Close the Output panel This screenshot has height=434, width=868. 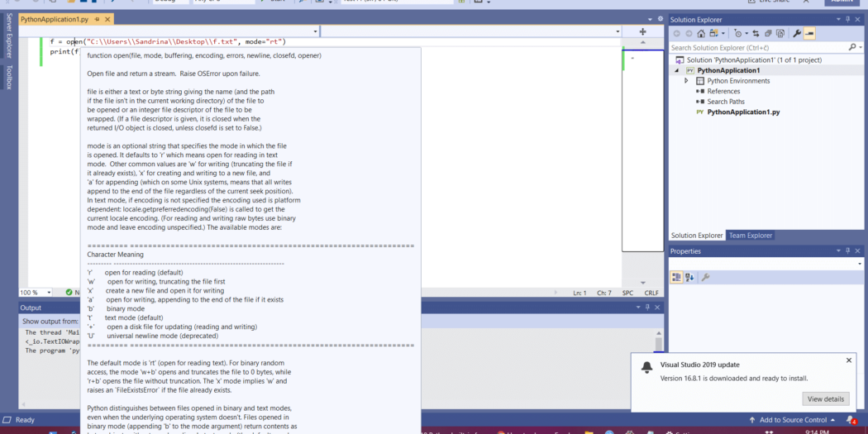[x=657, y=308]
